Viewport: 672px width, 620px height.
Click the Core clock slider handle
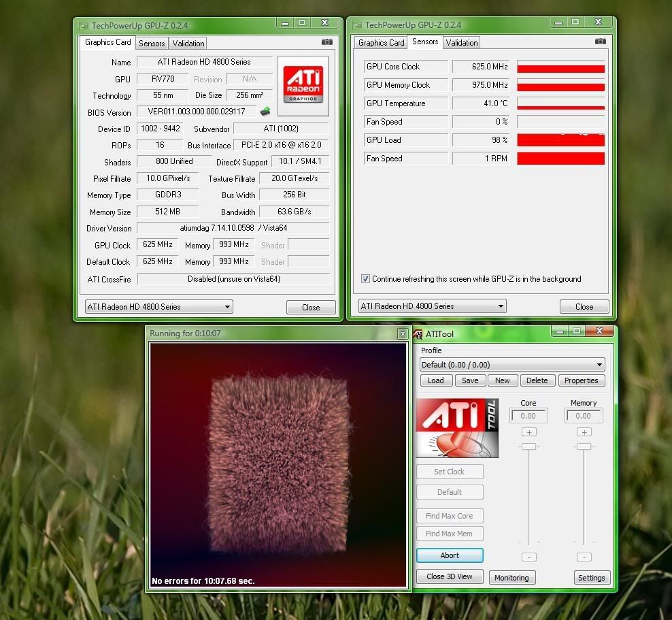point(529,446)
